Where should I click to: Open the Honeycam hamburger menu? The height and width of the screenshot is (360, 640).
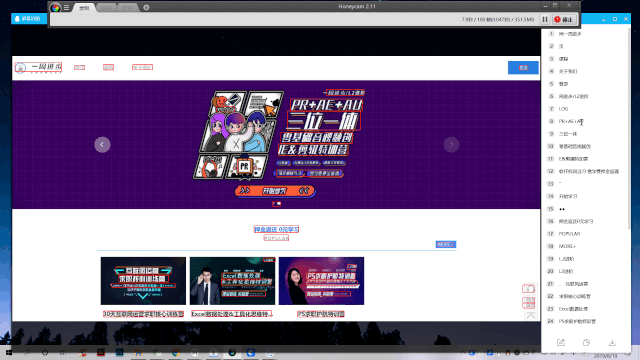click(66, 7)
